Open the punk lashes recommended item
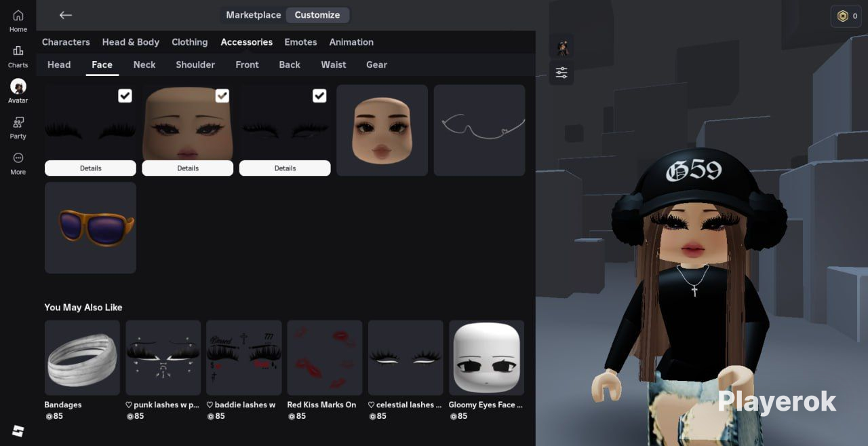 [x=163, y=358]
